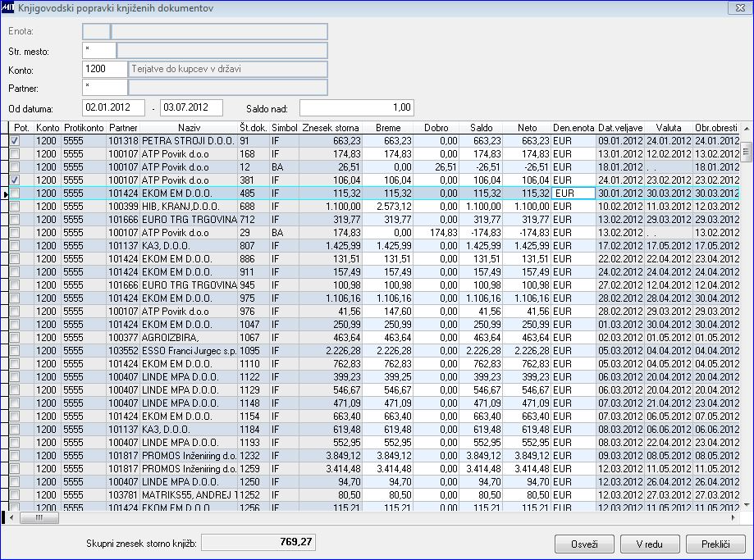The width and height of the screenshot is (754, 560).
Task: Click the vertical scrollbar down arrow
Action: coord(747,506)
